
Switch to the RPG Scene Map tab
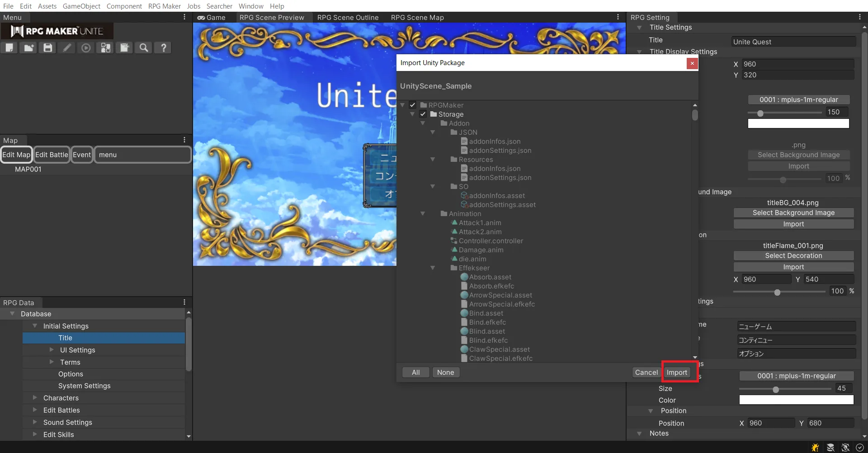click(x=417, y=18)
